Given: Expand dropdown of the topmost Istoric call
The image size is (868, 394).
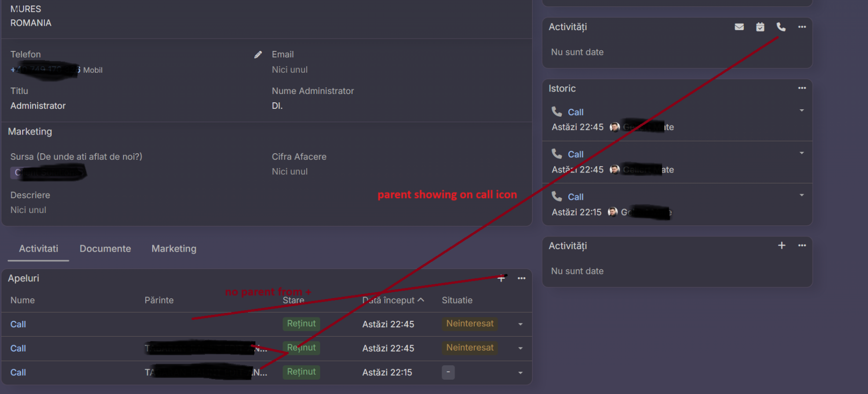Looking at the screenshot, I should coord(802,111).
